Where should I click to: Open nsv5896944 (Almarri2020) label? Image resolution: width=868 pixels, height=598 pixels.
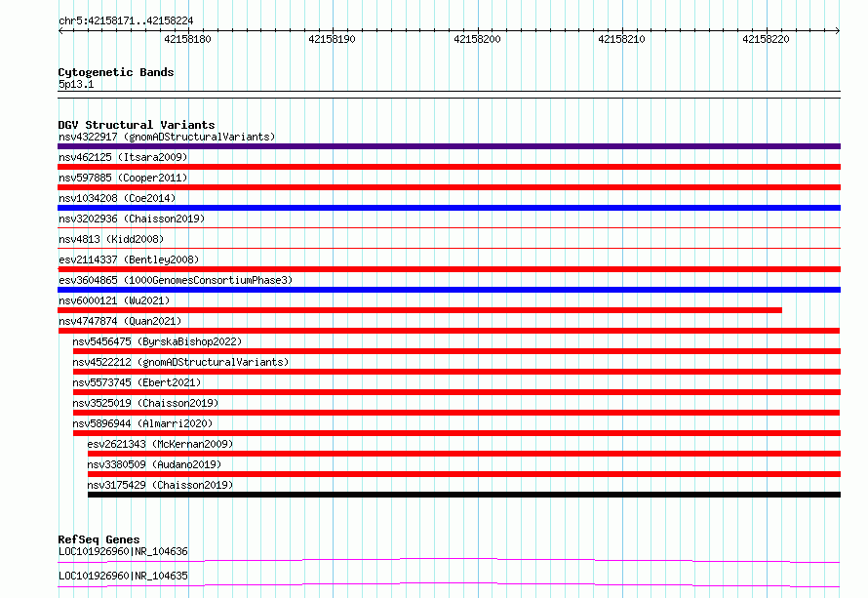(x=142, y=423)
